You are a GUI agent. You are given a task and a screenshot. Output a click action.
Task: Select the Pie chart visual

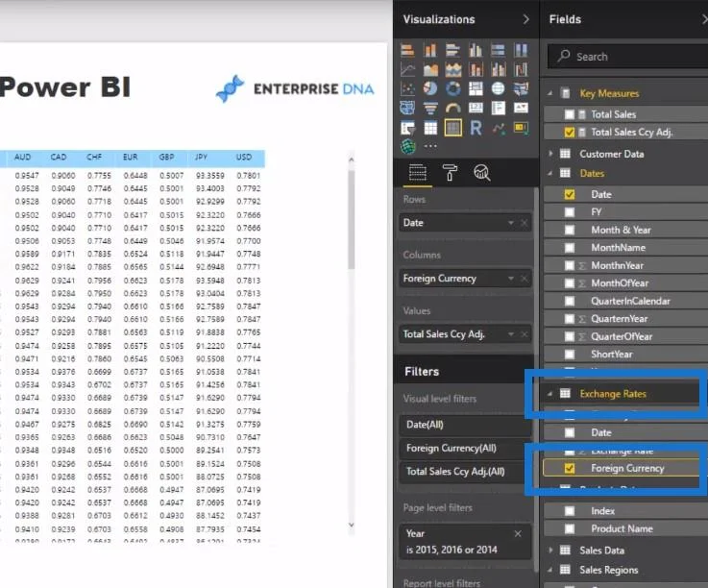(x=430, y=88)
